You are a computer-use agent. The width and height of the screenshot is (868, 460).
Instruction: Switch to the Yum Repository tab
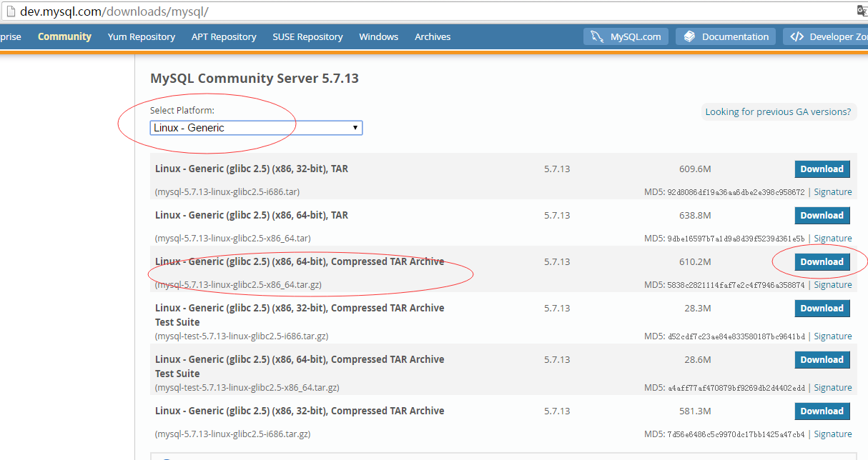[142, 36]
